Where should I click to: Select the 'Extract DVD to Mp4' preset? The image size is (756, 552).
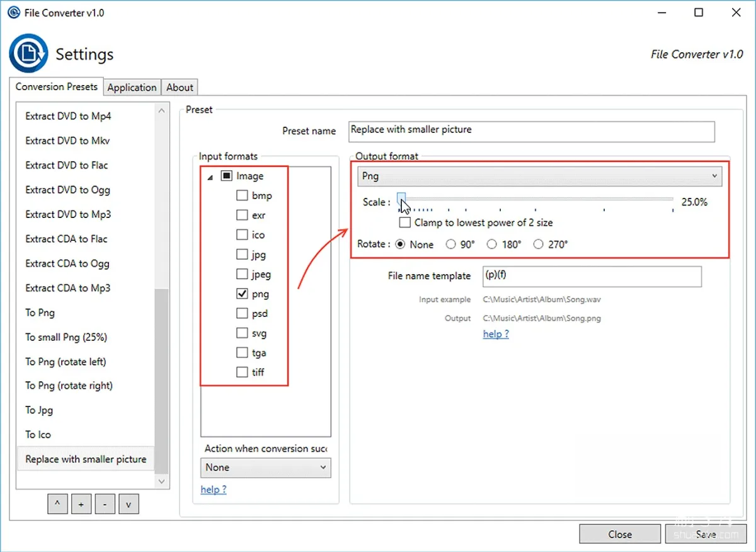pos(67,116)
